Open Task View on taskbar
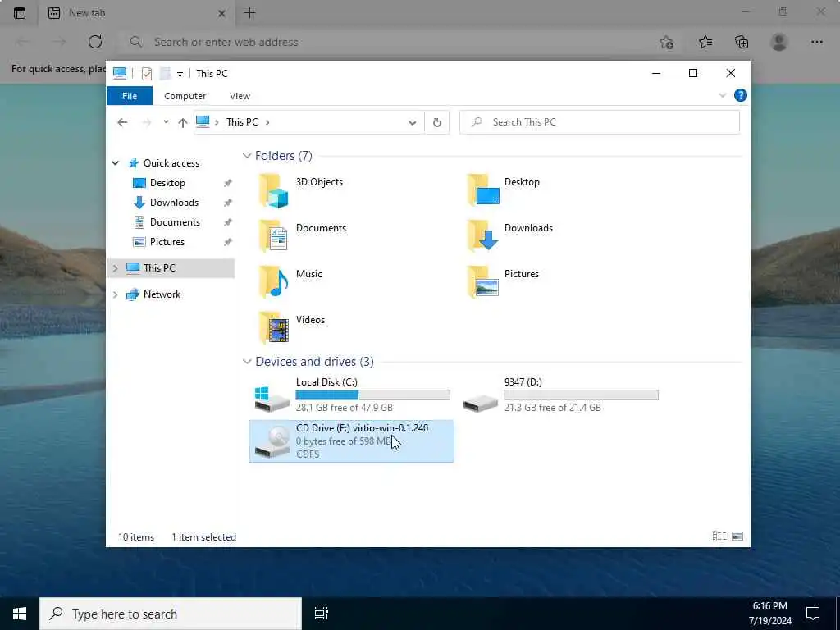Image resolution: width=840 pixels, height=630 pixels. click(321, 614)
